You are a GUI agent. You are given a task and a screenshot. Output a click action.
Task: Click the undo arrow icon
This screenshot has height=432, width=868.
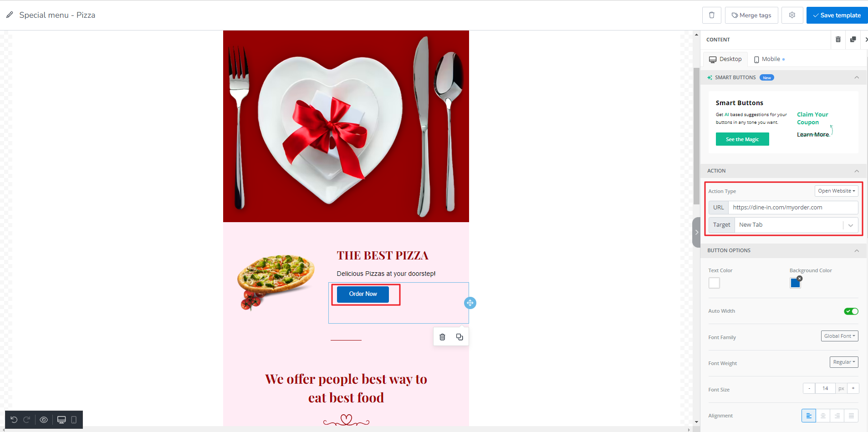(x=14, y=420)
